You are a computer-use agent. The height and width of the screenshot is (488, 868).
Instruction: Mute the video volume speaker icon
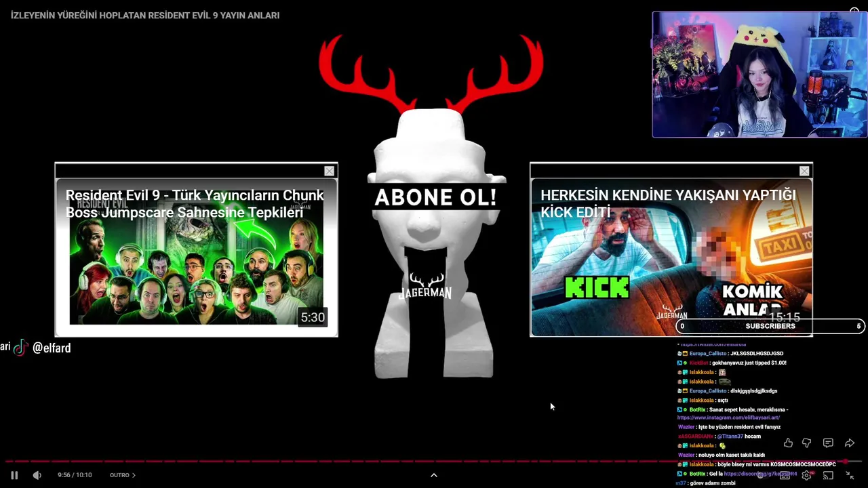pos(37,475)
